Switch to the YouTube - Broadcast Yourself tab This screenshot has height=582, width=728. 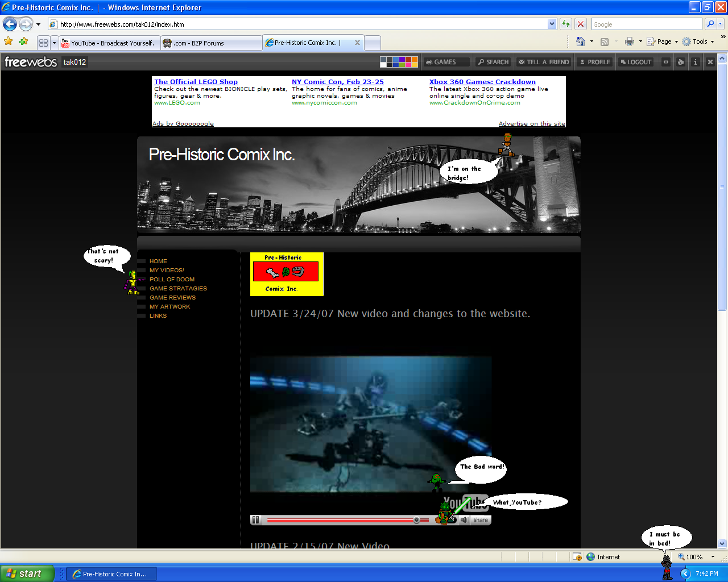coord(109,43)
